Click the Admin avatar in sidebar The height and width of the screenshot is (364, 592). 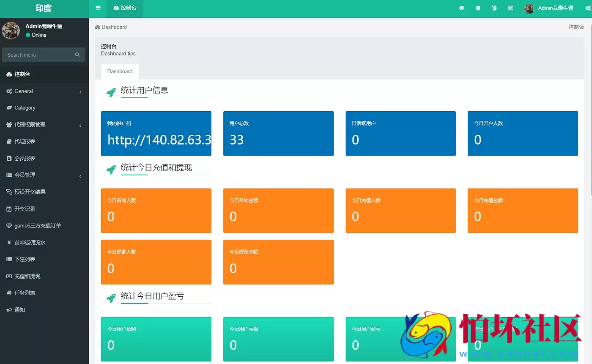click(11, 30)
